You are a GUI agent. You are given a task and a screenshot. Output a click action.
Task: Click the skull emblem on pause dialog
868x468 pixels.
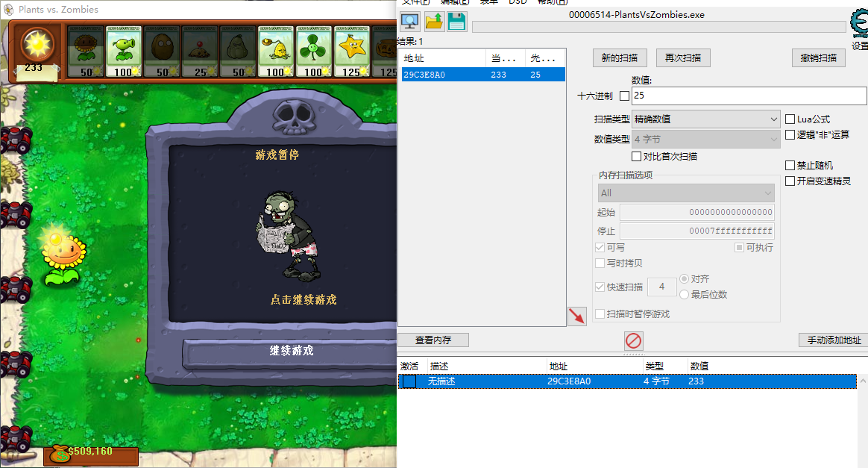tap(293, 116)
